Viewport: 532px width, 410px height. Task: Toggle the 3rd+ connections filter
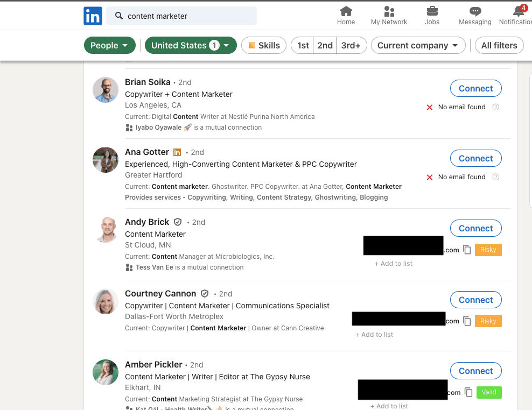pyautogui.click(x=352, y=45)
